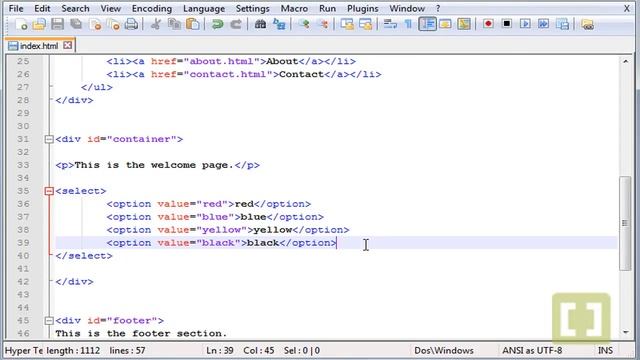
Task: Open the Plugins menu
Action: click(362, 9)
